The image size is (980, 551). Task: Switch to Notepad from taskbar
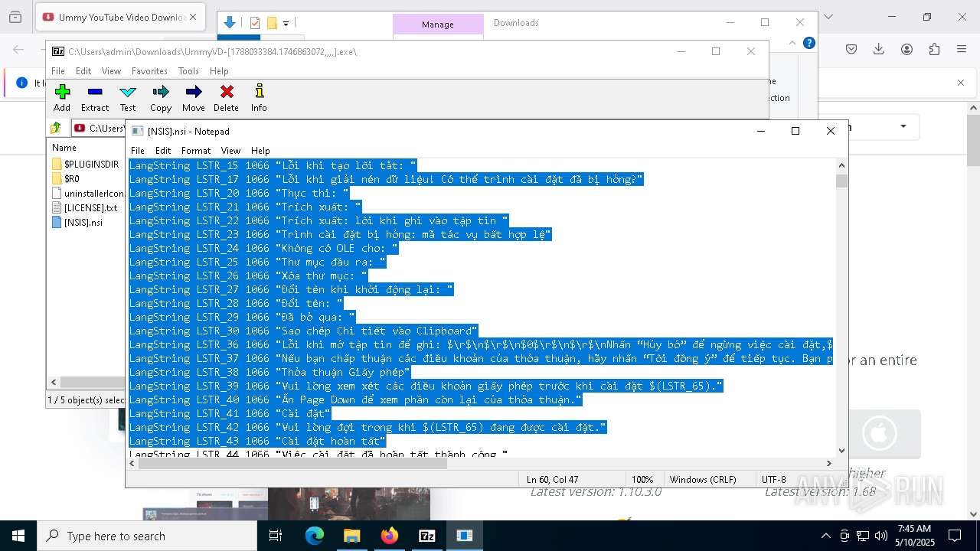point(465,536)
